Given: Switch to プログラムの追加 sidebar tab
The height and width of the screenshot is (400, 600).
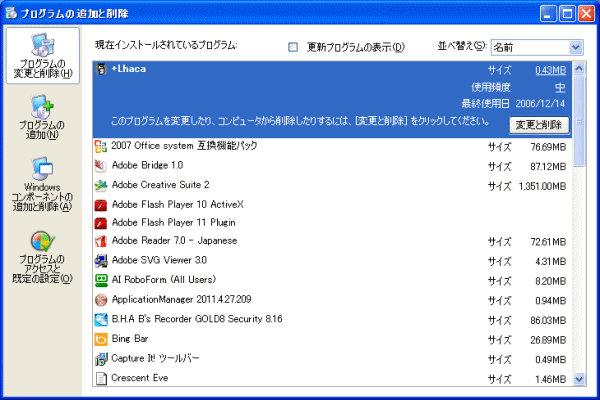Looking at the screenshot, I should click(x=38, y=117).
